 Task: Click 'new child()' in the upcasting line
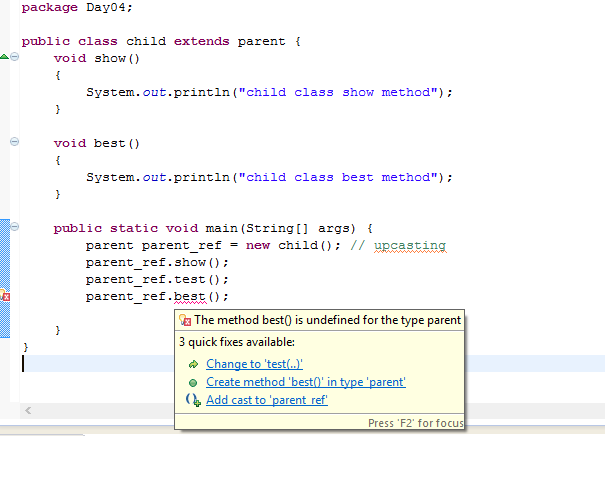tap(289, 246)
